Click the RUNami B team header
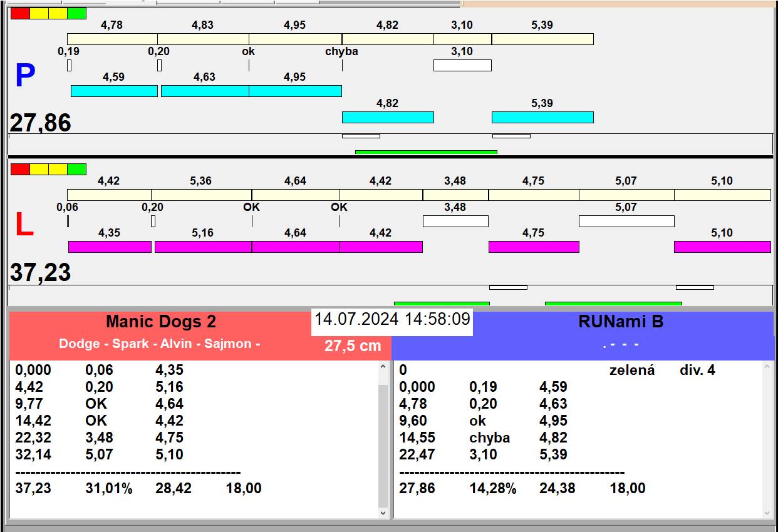 tap(620, 322)
